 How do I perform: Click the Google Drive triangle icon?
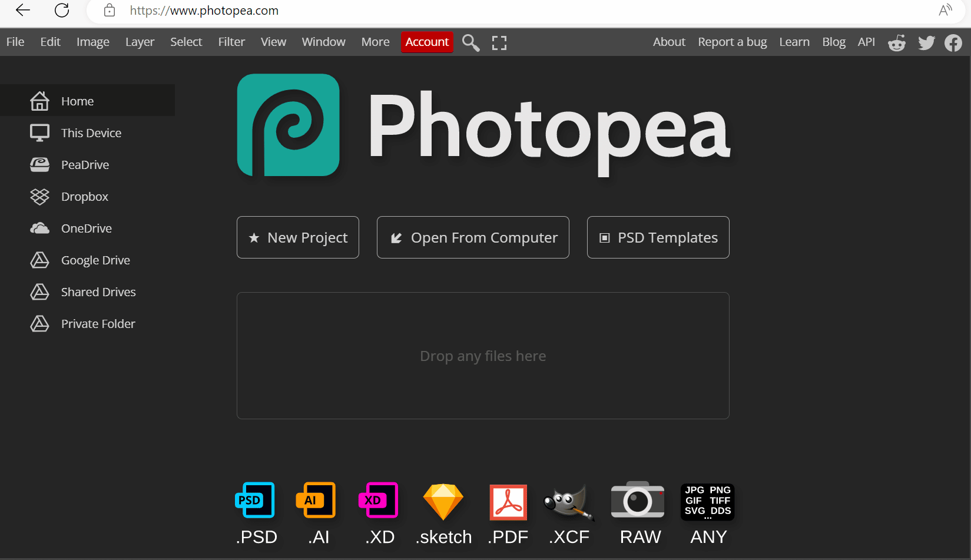39,260
